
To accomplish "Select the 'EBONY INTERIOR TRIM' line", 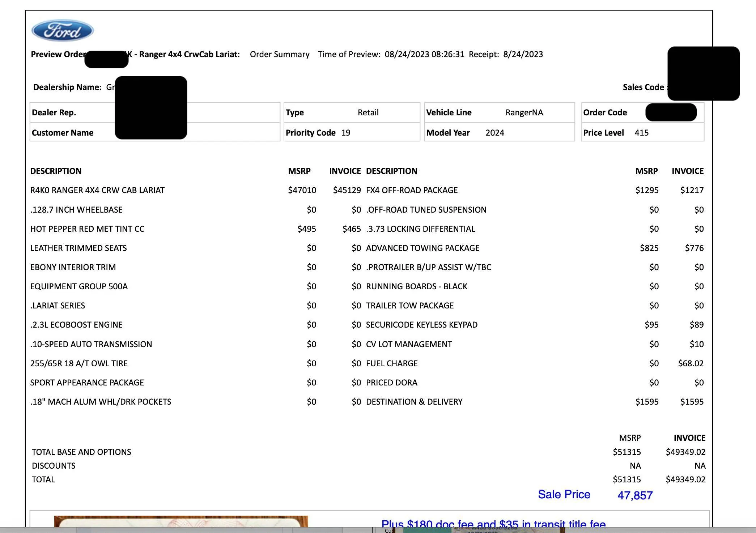I will click(73, 267).
